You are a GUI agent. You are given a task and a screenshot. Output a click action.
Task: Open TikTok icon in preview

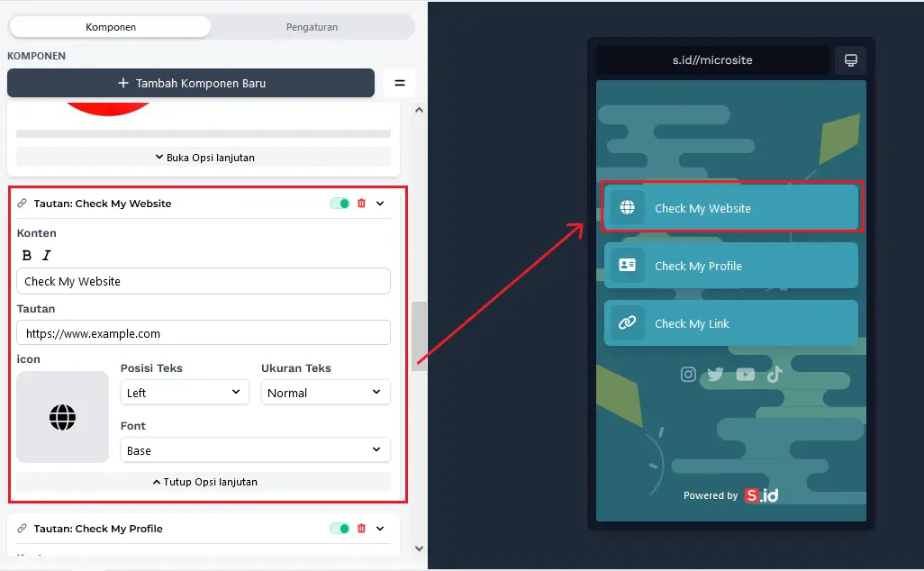click(775, 375)
